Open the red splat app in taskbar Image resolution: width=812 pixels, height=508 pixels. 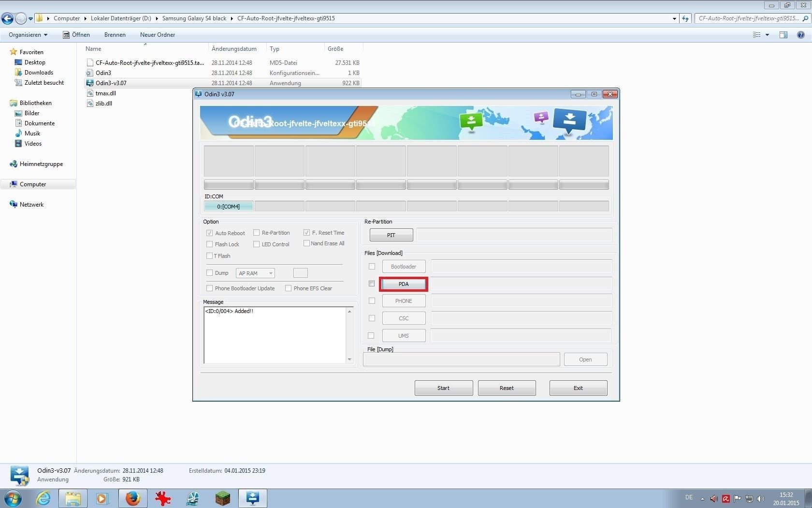tap(162, 498)
